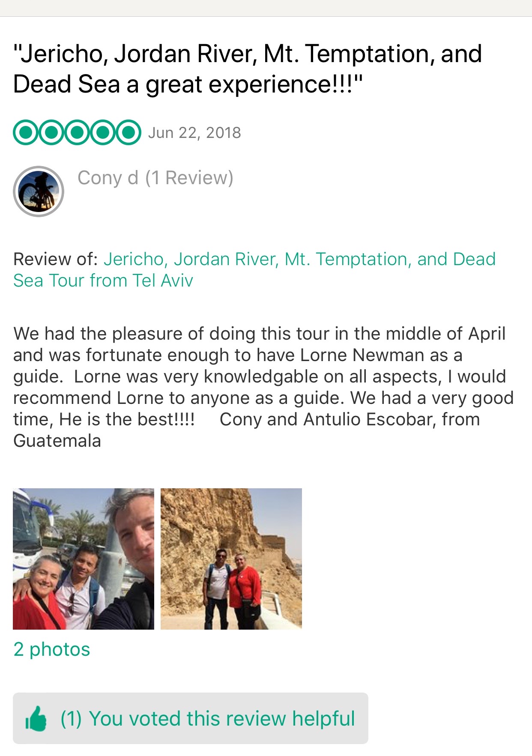Image resolution: width=532 pixels, height=756 pixels.
Task: Click the helpful vote count (1)
Action: coord(71,718)
